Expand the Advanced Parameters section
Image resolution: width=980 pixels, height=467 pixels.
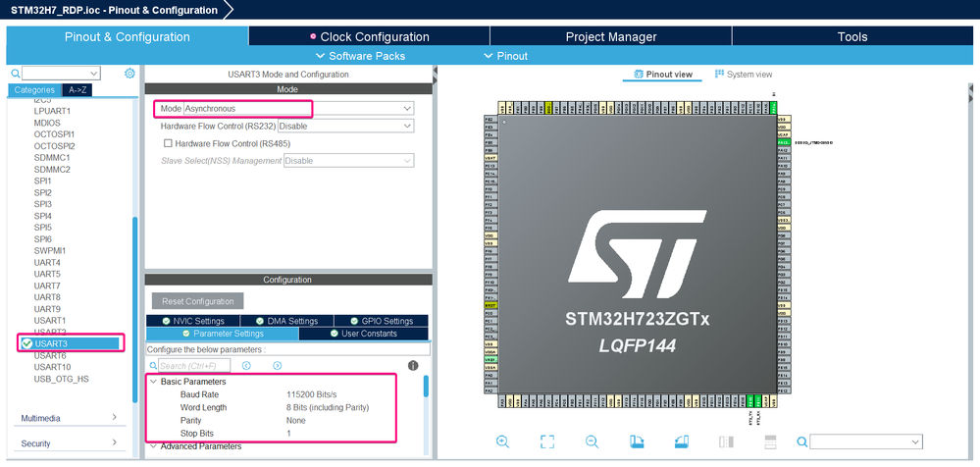(152, 446)
